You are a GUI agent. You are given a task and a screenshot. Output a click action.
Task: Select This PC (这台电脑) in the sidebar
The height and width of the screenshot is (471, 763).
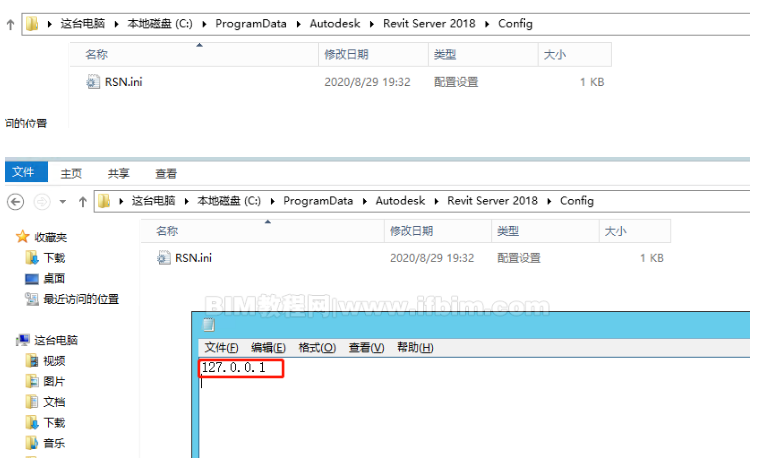tap(47, 340)
